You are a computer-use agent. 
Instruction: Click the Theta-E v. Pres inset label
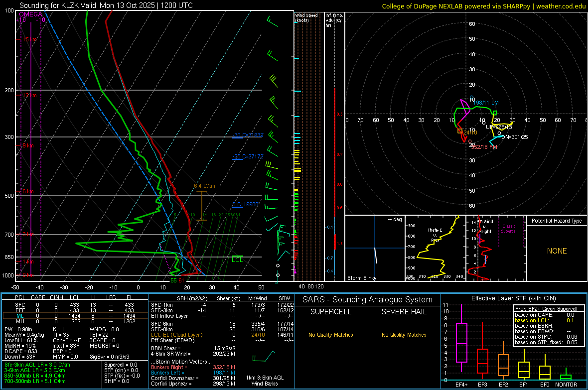pyautogui.click(x=435, y=235)
